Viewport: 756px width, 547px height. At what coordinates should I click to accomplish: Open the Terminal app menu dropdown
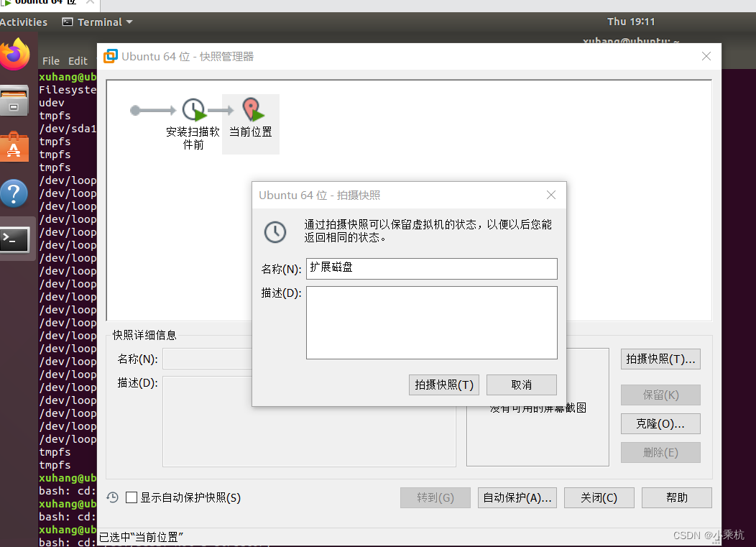click(98, 22)
